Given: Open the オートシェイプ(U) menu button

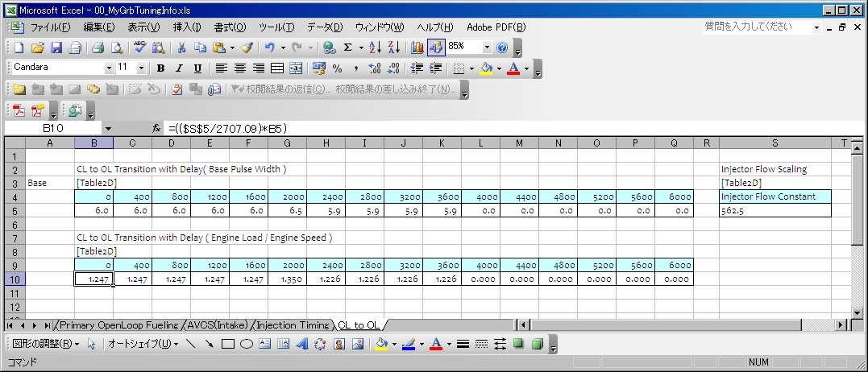Looking at the screenshot, I should click(143, 344).
